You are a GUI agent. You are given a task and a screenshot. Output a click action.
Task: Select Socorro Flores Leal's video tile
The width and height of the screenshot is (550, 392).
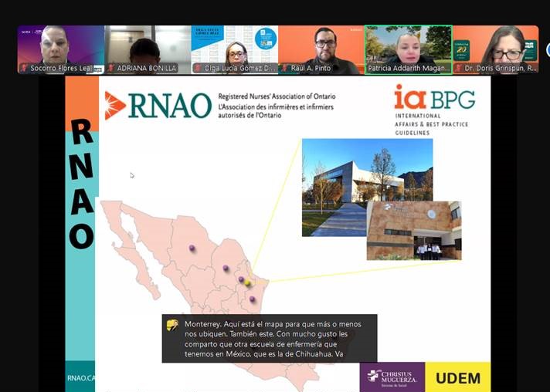pyautogui.click(x=61, y=49)
